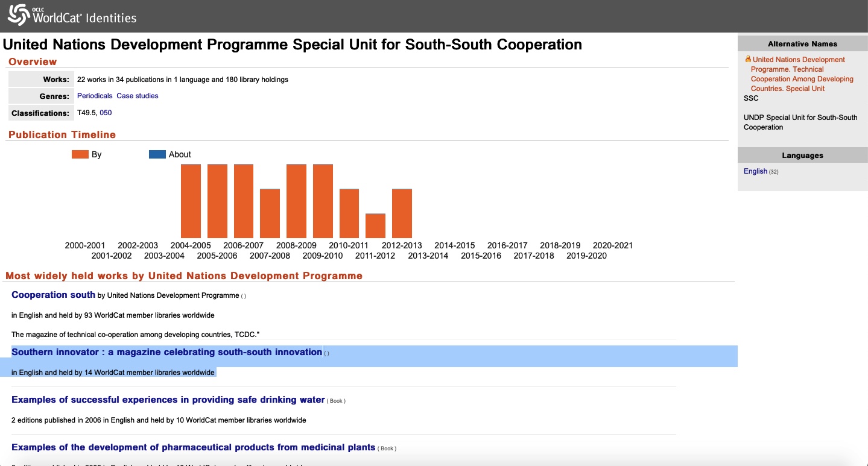Click the blue 'About' legend swatch
Viewport: 868px width, 466px height.
(x=157, y=154)
